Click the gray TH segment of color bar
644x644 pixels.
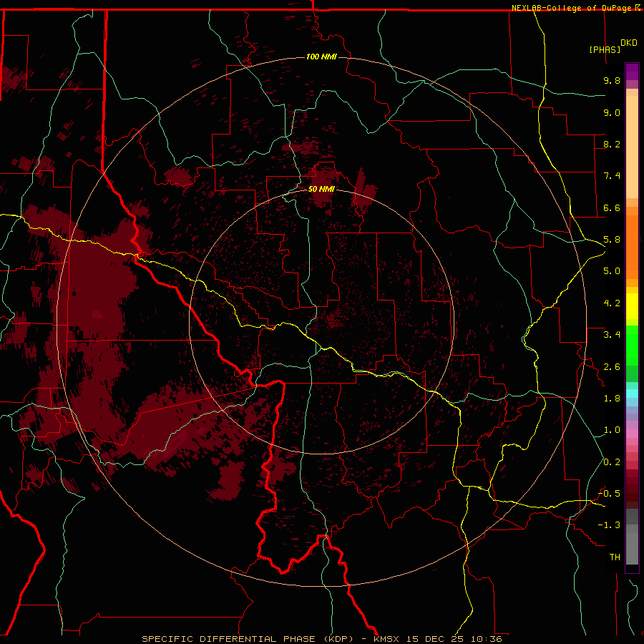pyautogui.click(x=632, y=548)
